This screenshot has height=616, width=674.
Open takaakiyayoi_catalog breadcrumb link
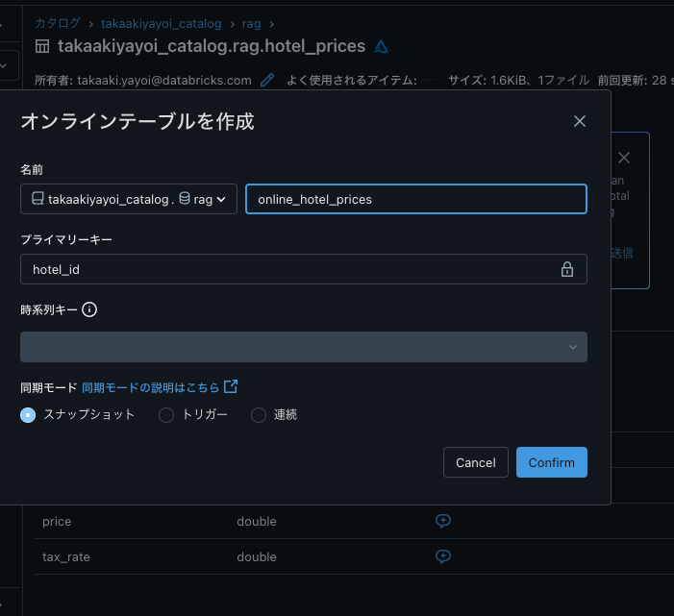[162, 24]
